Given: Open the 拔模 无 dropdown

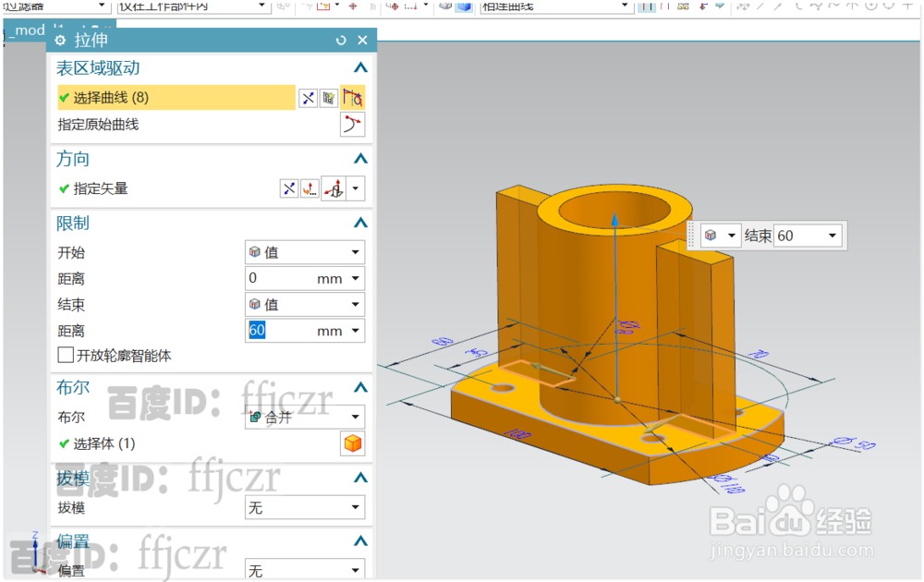Looking at the screenshot, I should (x=305, y=507).
